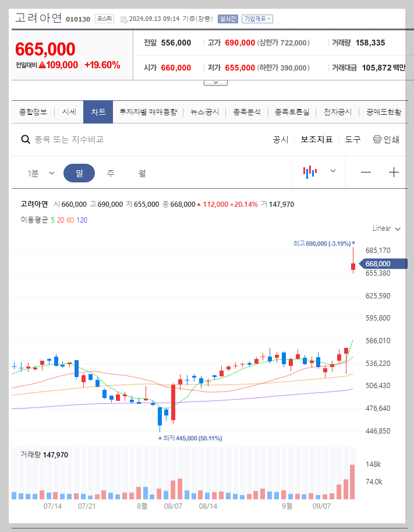Expand the 기업개요 dropdown
Viewport: 414px width, 532px height.
(257, 19)
